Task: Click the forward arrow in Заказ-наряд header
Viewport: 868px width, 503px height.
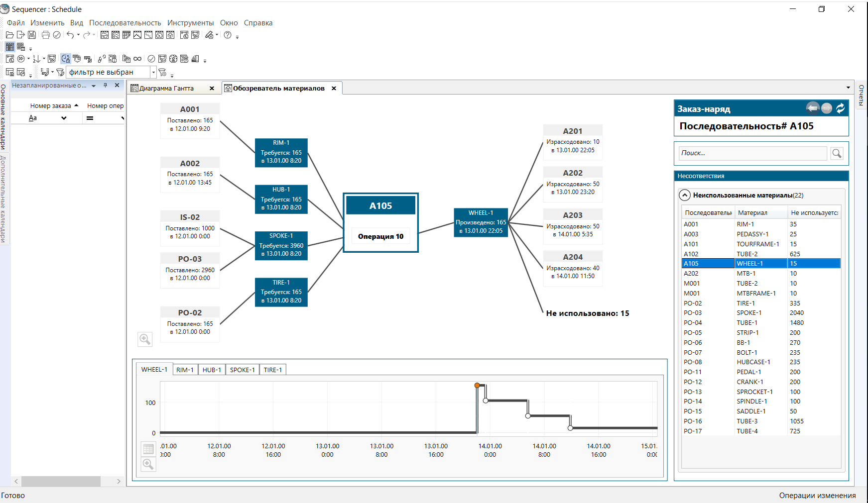Action: coord(827,108)
